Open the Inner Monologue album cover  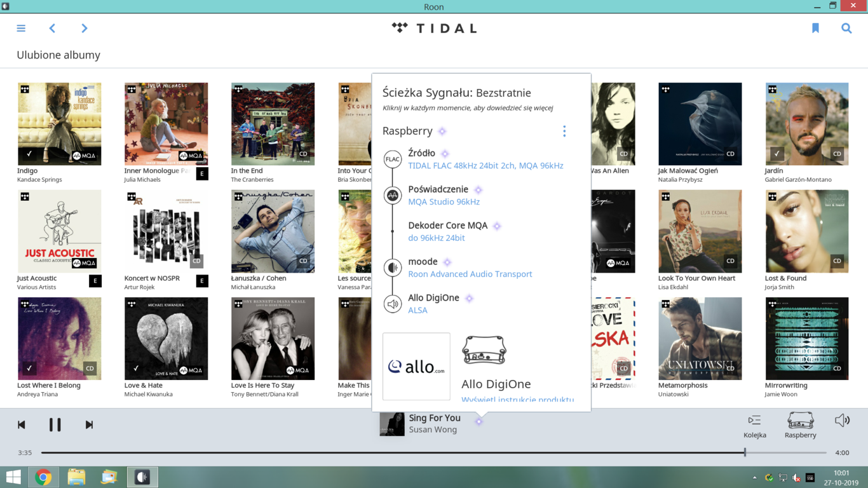(166, 124)
